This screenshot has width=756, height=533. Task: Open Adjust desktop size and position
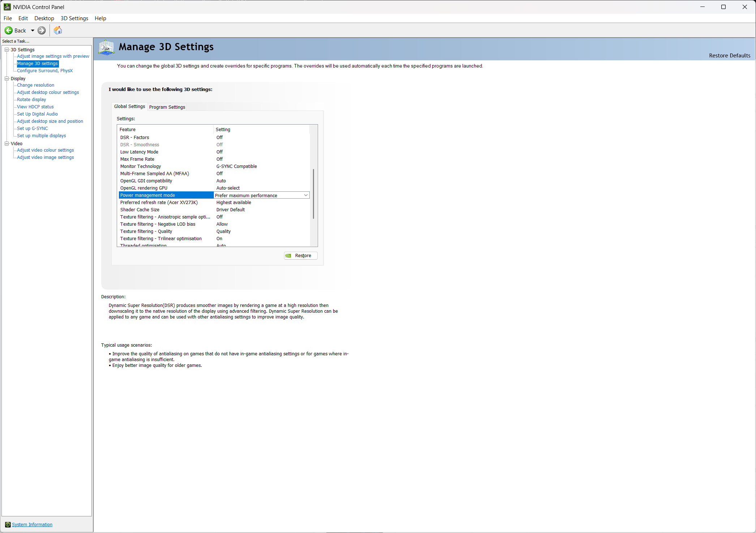[50, 121]
